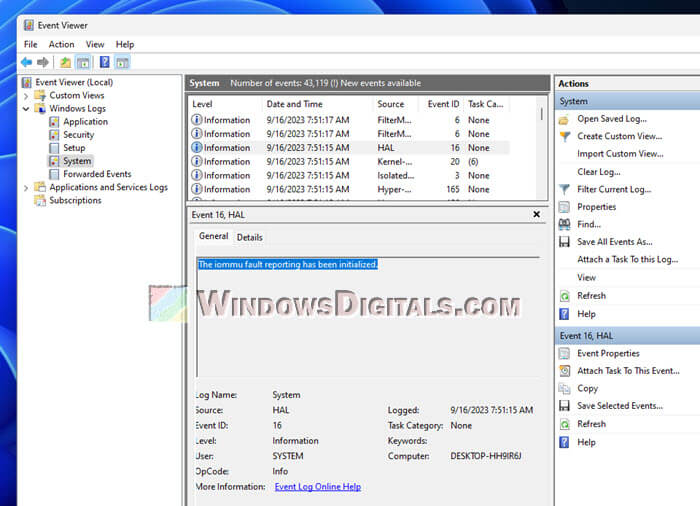The height and width of the screenshot is (506, 700).
Task: Toggle the Action pane toolbar icon
Action: pyautogui.click(x=122, y=63)
